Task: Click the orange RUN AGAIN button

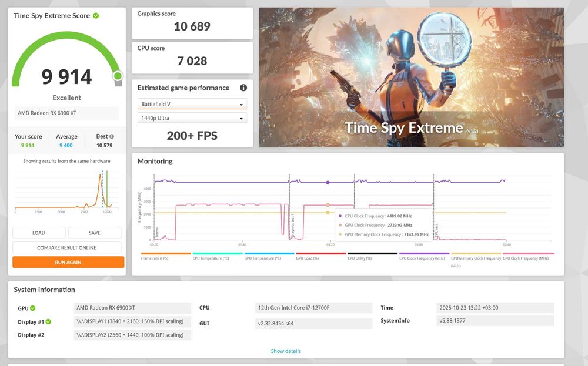Action: (x=68, y=262)
